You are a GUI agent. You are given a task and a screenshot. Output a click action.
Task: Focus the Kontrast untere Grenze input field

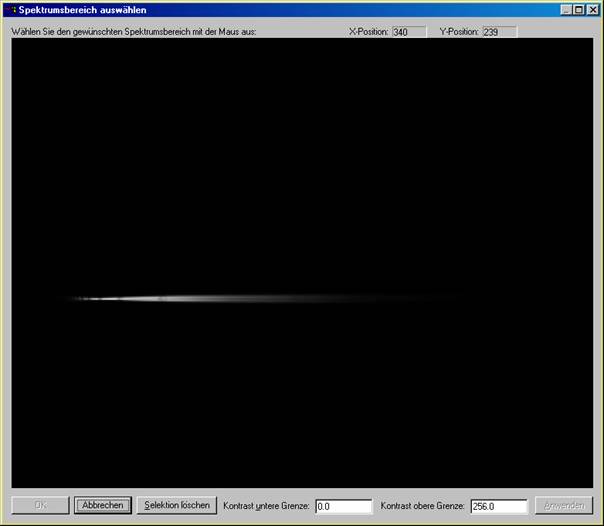[343, 506]
